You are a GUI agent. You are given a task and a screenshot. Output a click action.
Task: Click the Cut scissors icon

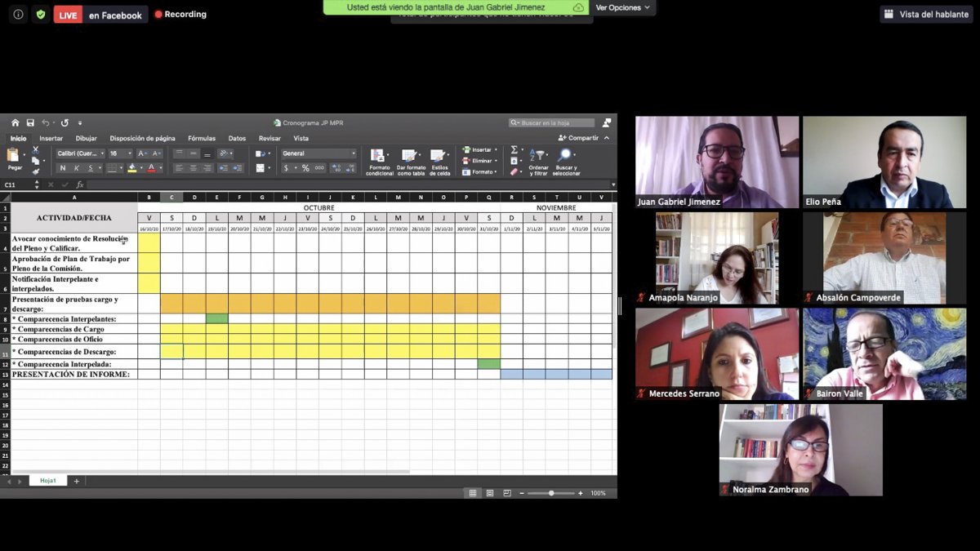click(35, 150)
